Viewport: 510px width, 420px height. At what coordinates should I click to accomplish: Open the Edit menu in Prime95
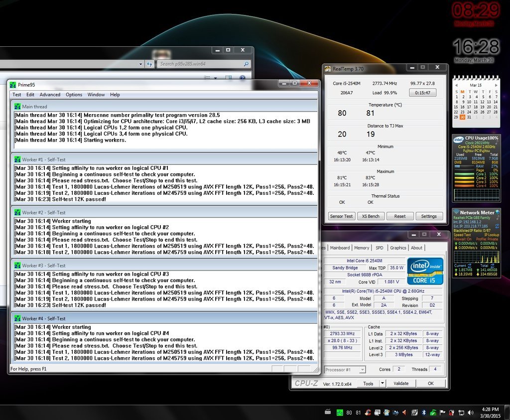point(30,95)
